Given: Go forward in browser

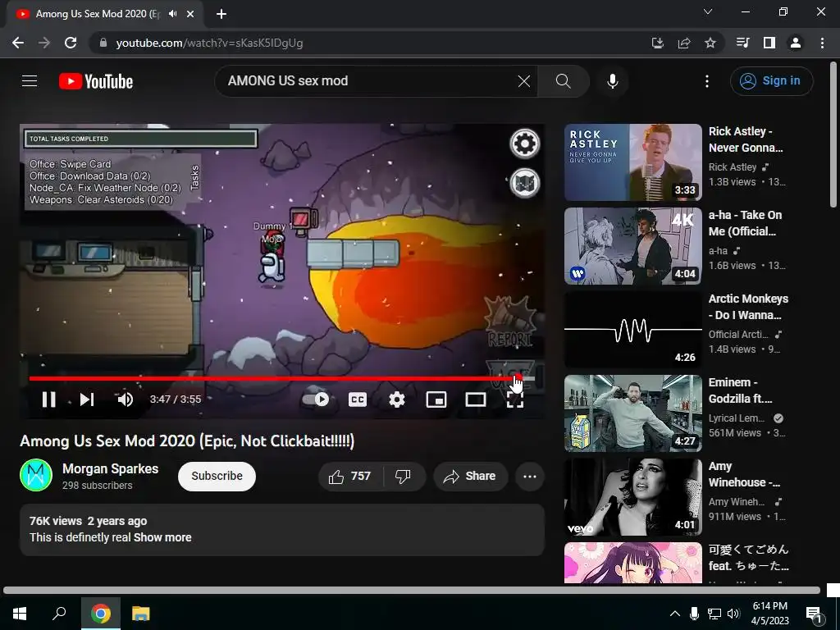Looking at the screenshot, I should [x=44, y=43].
